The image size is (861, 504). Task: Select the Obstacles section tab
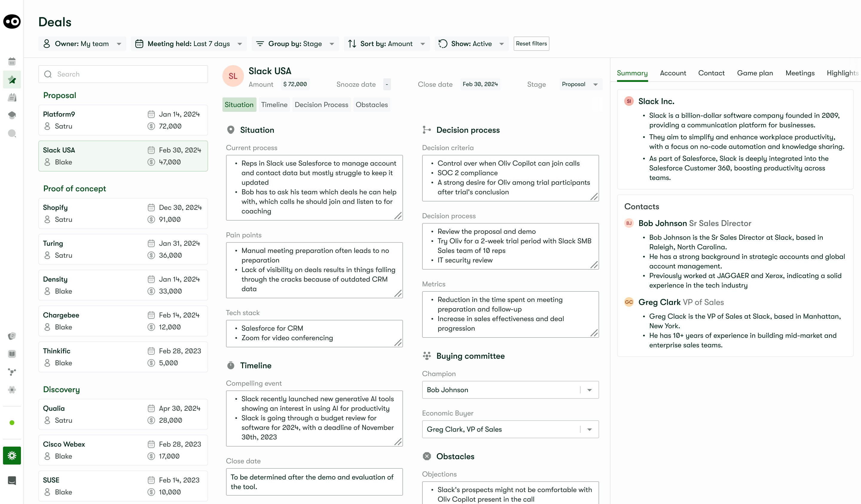[x=371, y=105]
